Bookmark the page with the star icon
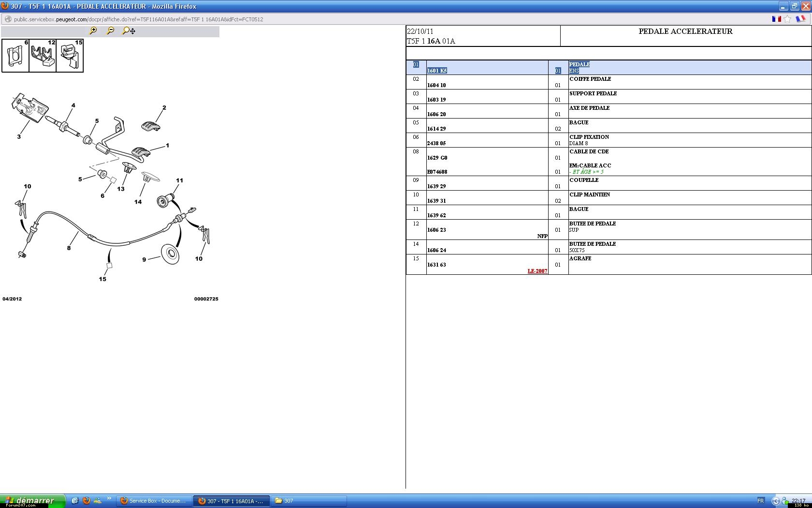This screenshot has width=812, height=508. pyautogui.click(x=788, y=19)
